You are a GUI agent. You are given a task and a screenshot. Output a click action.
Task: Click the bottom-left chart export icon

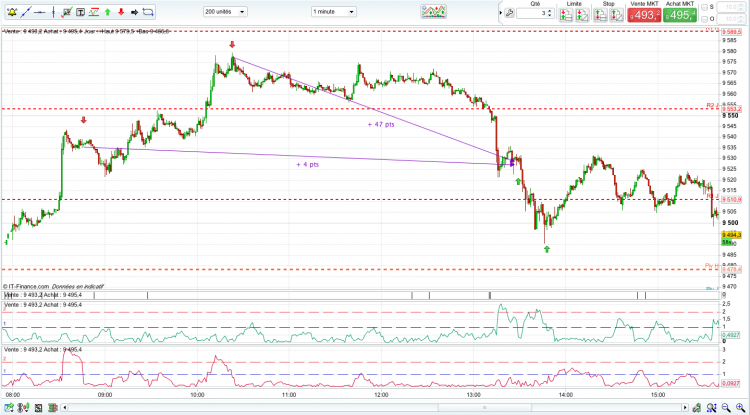pos(7,408)
